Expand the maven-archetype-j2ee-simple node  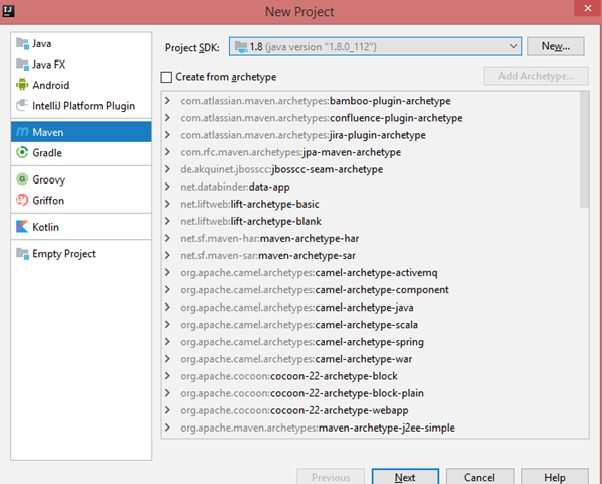click(167, 428)
